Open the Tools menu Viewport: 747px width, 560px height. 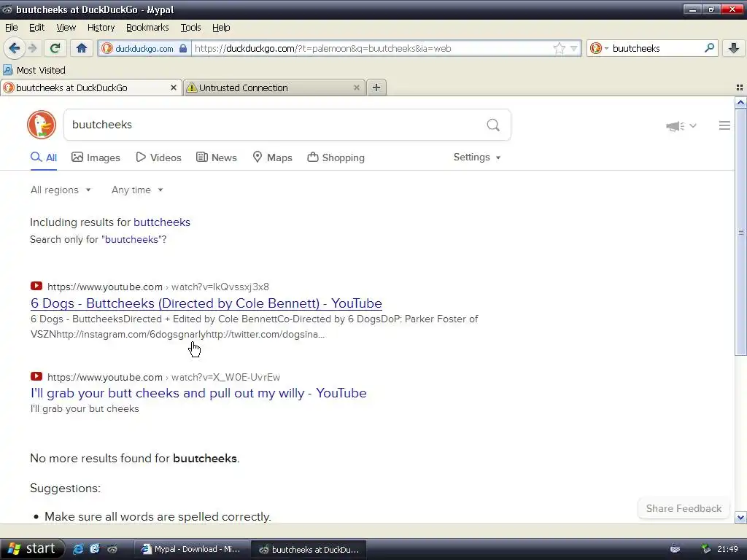pos(190,28)
